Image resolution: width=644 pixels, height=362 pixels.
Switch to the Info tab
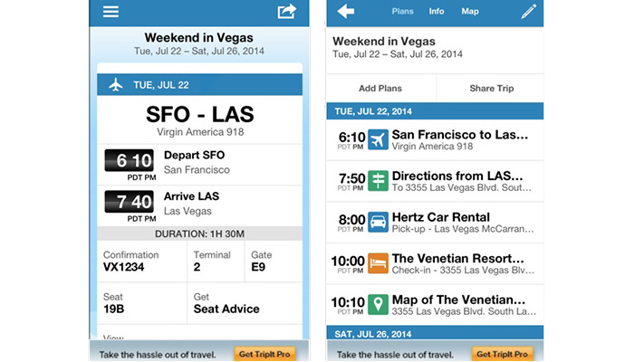pos(437,12)
